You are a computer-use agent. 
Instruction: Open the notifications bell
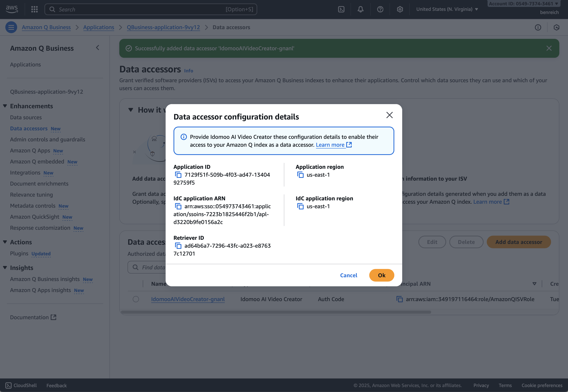(360, 9)
